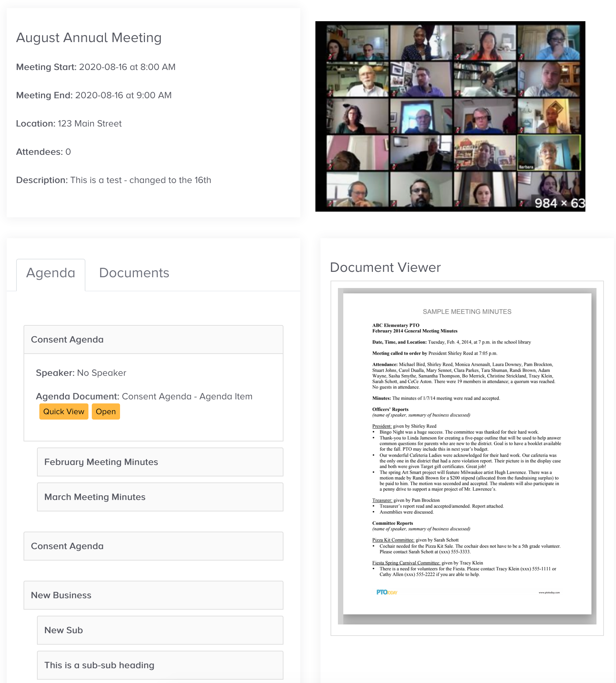
Task: Click the ptotoday.com footer URL in document
Action: 549,592
